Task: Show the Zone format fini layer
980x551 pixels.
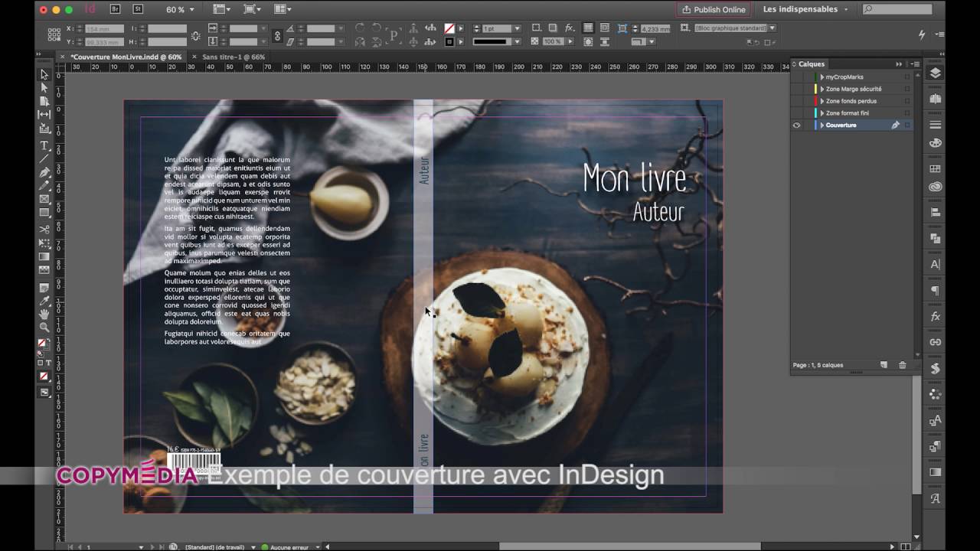Action: [797, 113]
